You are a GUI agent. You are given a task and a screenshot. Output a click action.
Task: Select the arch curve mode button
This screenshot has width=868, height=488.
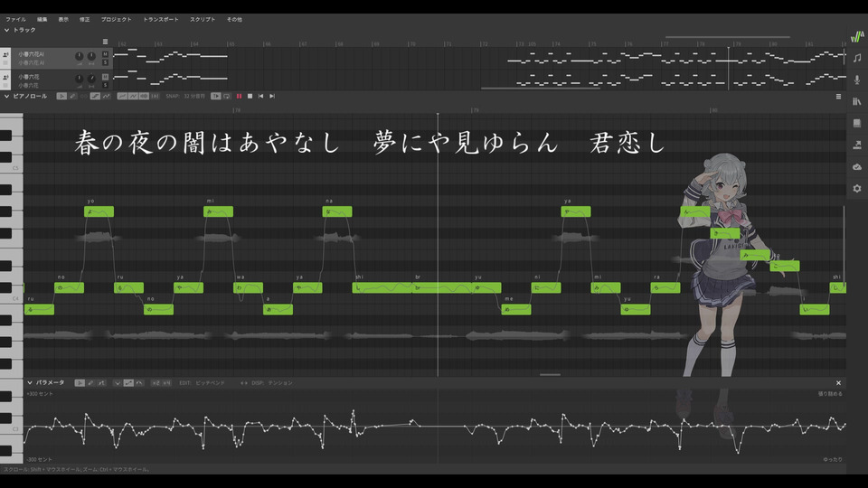coord(139,383)
